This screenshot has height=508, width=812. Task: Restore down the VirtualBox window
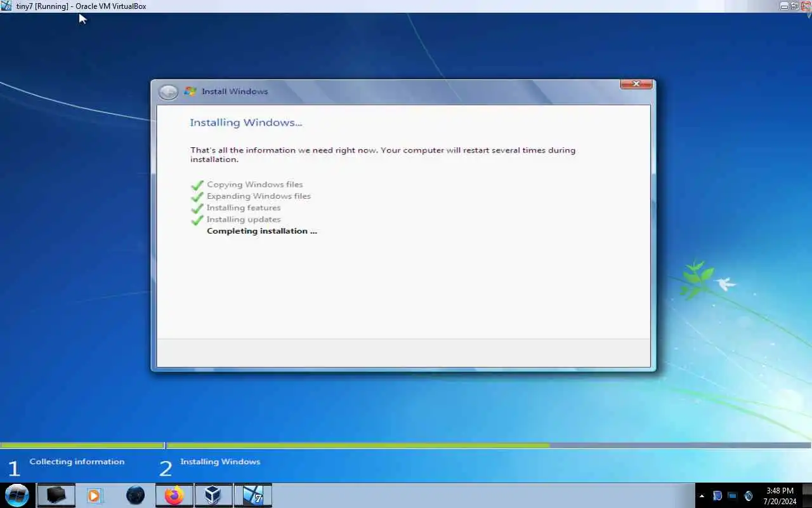[x=794, y=6]
